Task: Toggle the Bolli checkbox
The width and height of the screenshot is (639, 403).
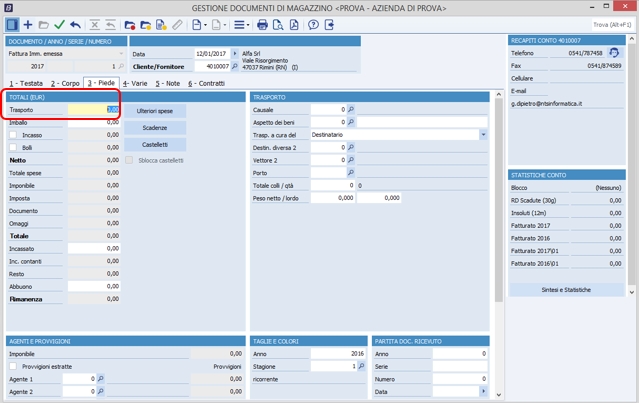Action: click(x=14, y=147)
